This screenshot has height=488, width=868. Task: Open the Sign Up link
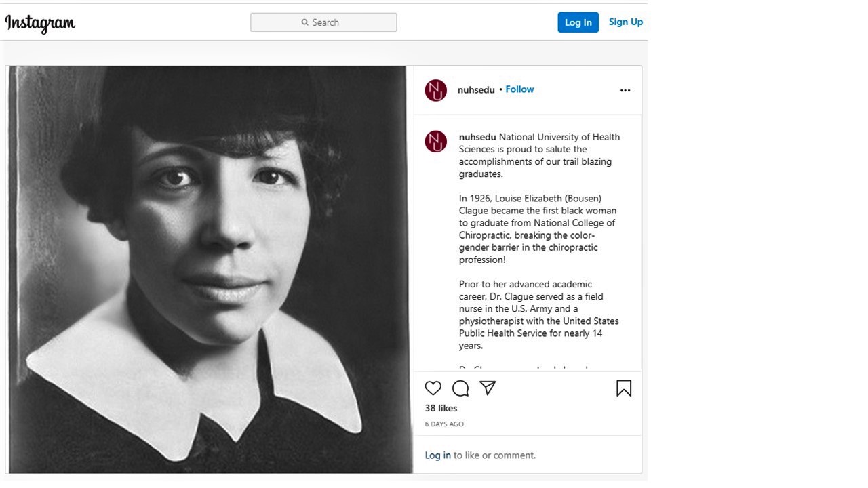[625, 22]
